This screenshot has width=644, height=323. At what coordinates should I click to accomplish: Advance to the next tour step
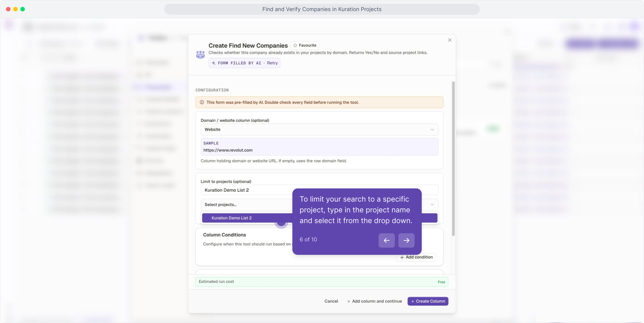[406, 240]
